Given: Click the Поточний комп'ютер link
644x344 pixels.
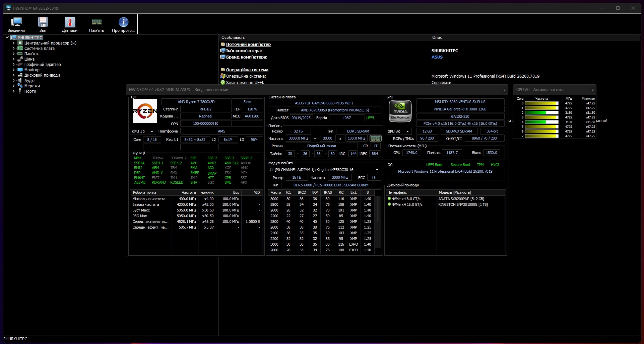Looking at the screenshot, I should tap(248, 44).
